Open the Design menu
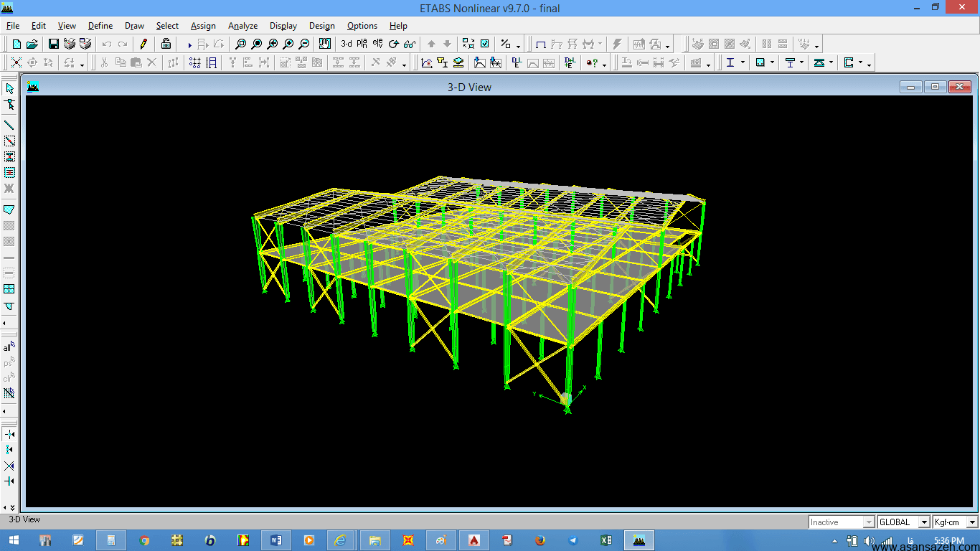 322,26
